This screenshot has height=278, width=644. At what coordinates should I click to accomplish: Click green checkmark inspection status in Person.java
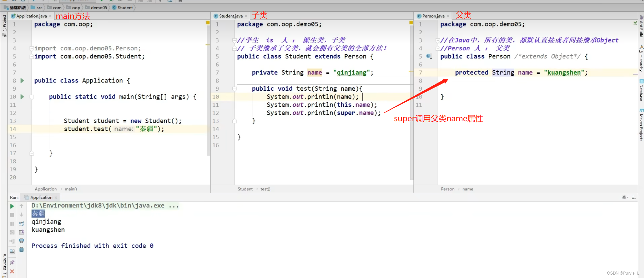[x=635, y=23]
